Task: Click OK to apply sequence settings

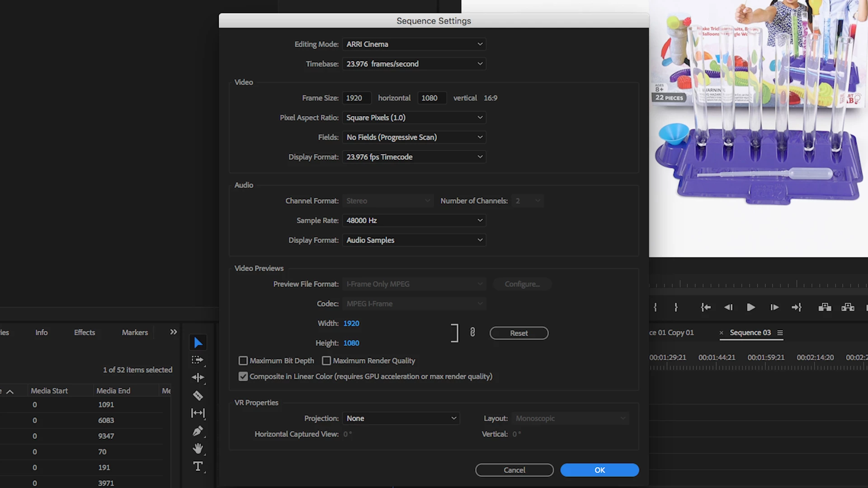Action: (599, 470)
